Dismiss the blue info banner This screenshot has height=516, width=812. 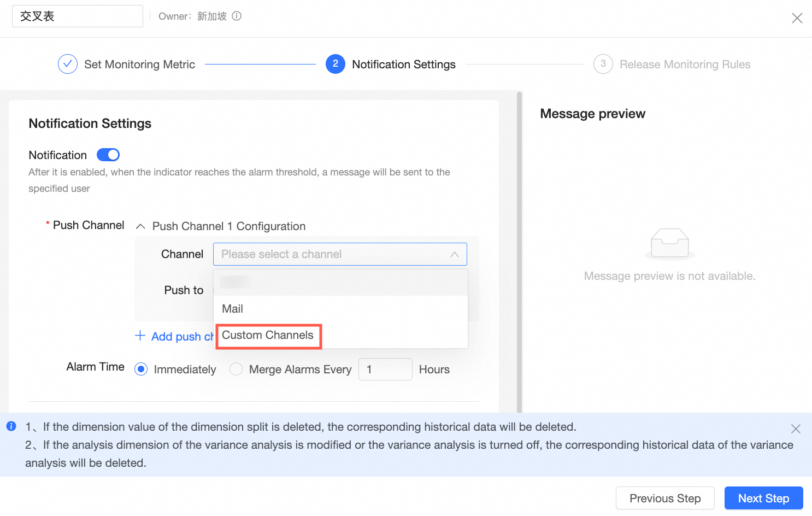796,429
